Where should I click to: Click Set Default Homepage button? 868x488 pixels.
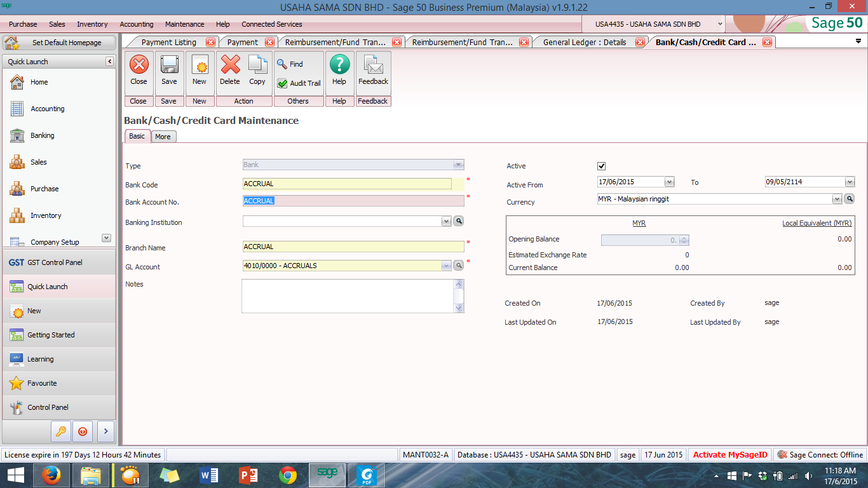click(x=59, y=43)
